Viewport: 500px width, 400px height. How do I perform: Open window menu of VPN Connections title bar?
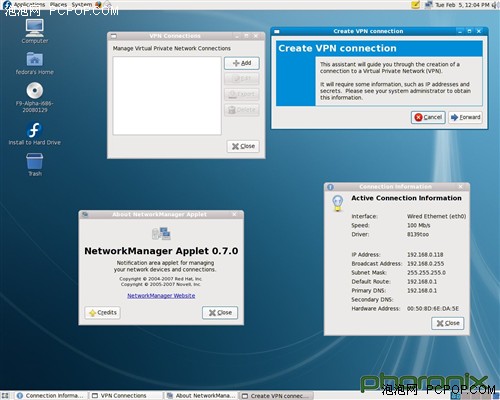point(114,36)
